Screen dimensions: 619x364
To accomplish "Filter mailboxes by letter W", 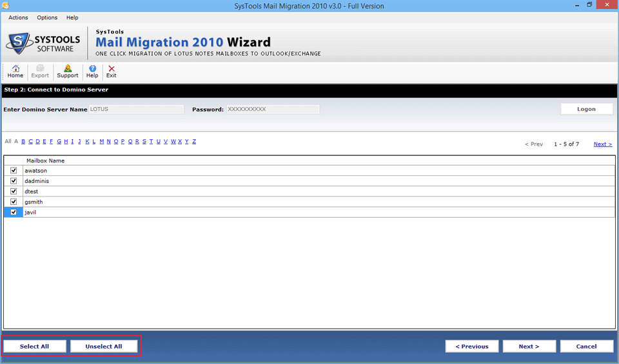I will click(x=173, y=141).
